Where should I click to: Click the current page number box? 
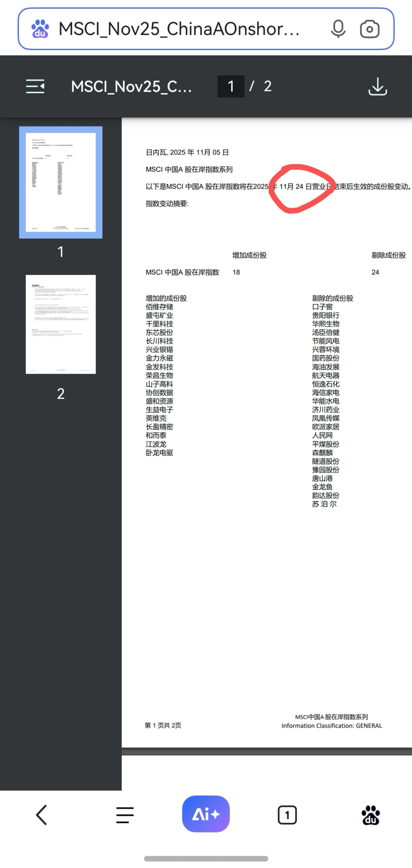(231, 86)
